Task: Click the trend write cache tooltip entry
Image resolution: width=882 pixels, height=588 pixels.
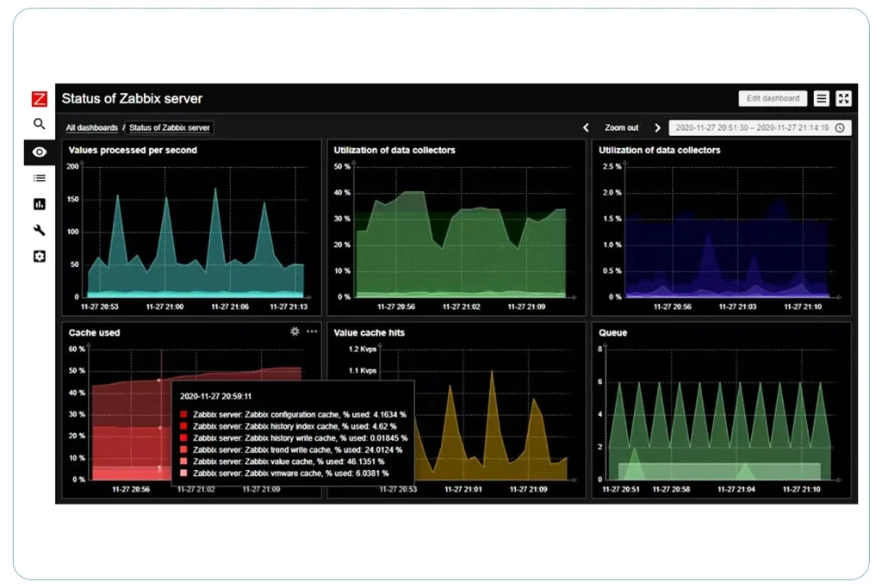Action: pos(297,449)
